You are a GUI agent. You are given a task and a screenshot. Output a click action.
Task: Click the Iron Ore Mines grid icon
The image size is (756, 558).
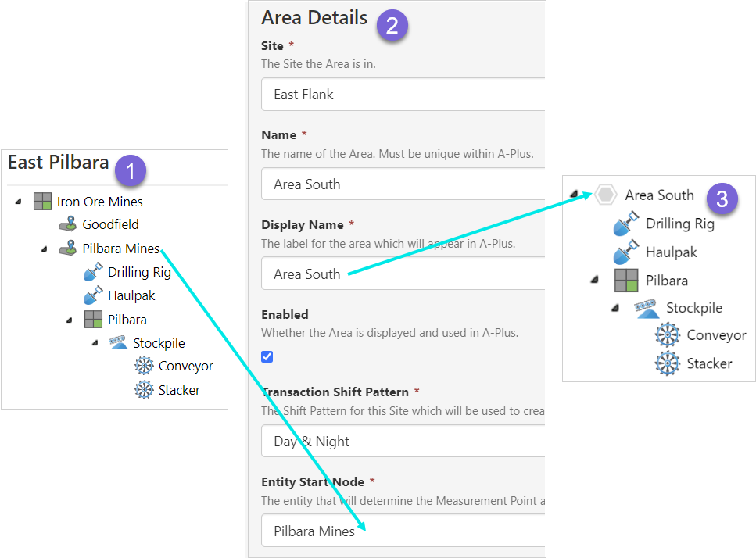coord(42,201)
